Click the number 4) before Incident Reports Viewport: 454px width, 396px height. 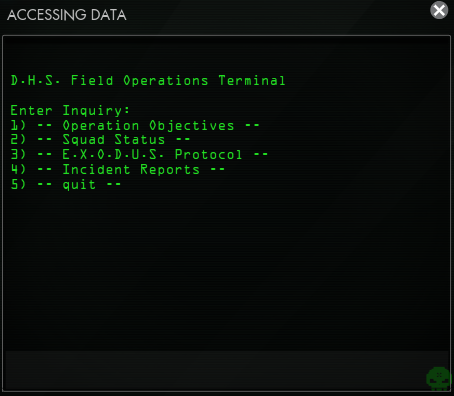point(18,169)
